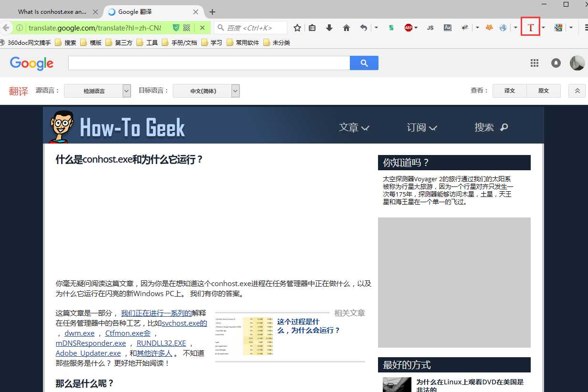Open dropdown arrow after Google S icon

click(571, 28)
